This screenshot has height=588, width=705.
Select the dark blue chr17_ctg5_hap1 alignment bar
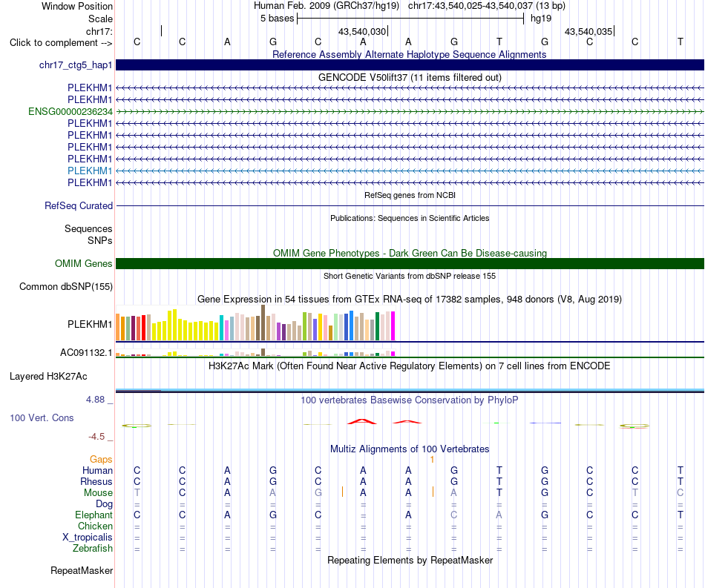[x=410, y=65]
